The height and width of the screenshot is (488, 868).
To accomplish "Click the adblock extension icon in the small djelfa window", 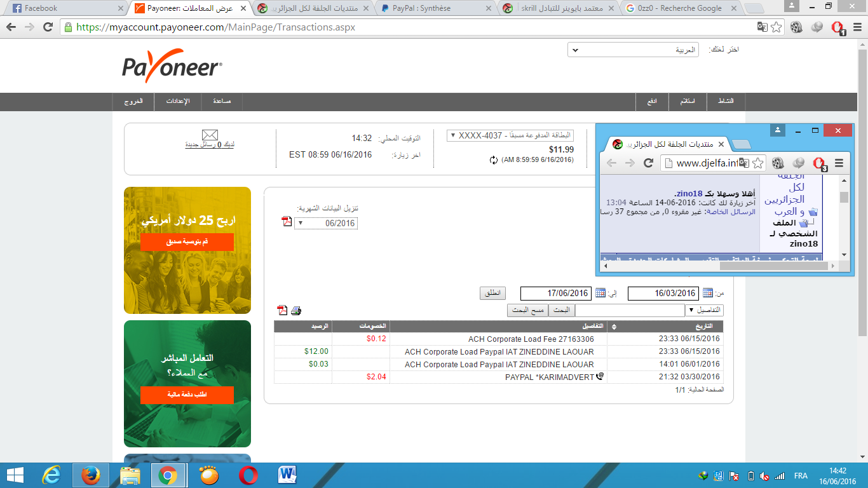I will coord(820,163).
